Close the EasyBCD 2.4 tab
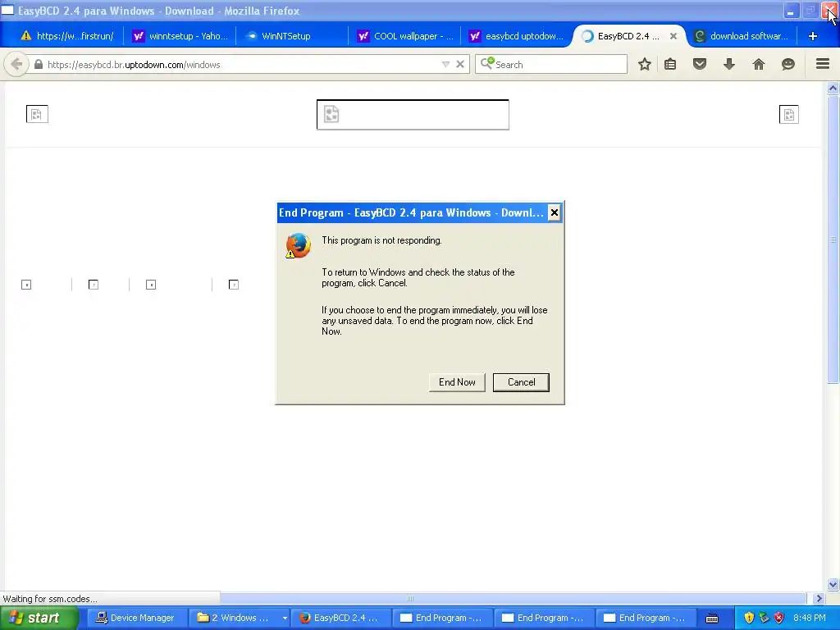Screen dimensions: 840x630 click(x=673, y=36)
